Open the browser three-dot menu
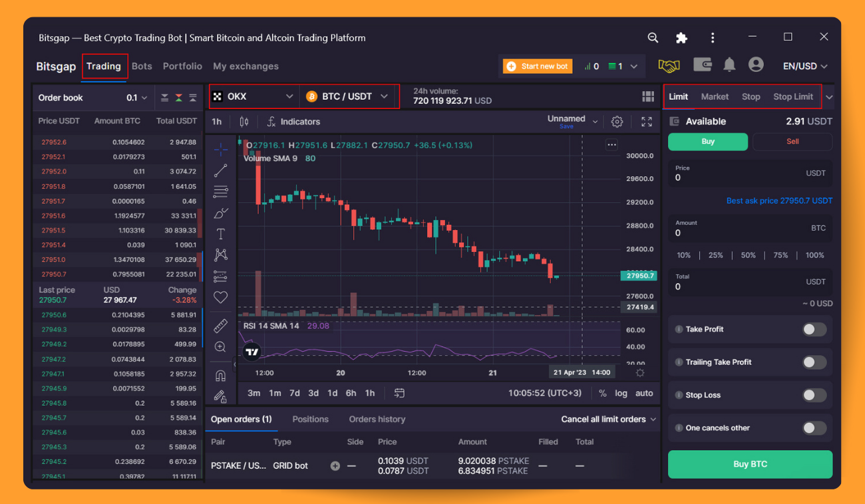Viewport: 865px width, 504px height. [713, 38]
